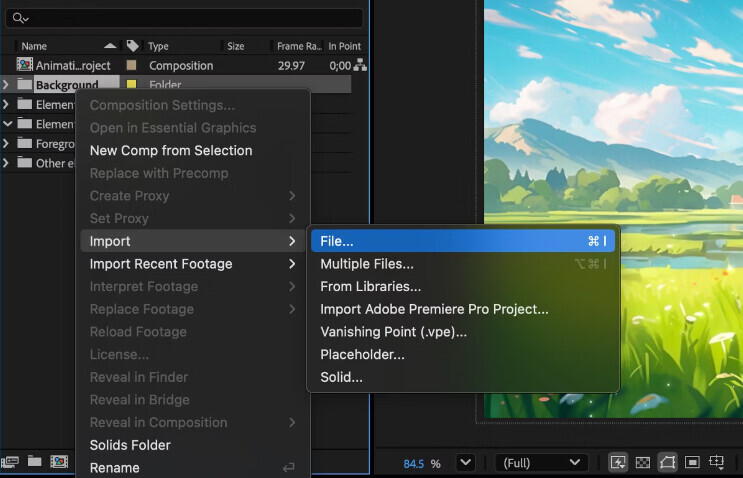Image resolution: width=743 pixels, height=478 pixels.
Task: Create a new composition with the bottom comp icon
Action: tap(59, 461)
